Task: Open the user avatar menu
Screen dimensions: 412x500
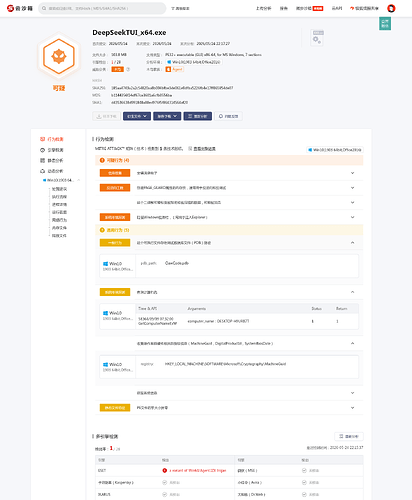Action: coord(391,8)
